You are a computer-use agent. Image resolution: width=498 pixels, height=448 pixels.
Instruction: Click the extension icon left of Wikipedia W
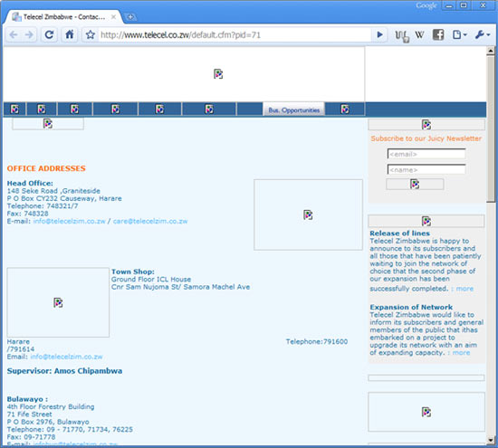(402, 35)
